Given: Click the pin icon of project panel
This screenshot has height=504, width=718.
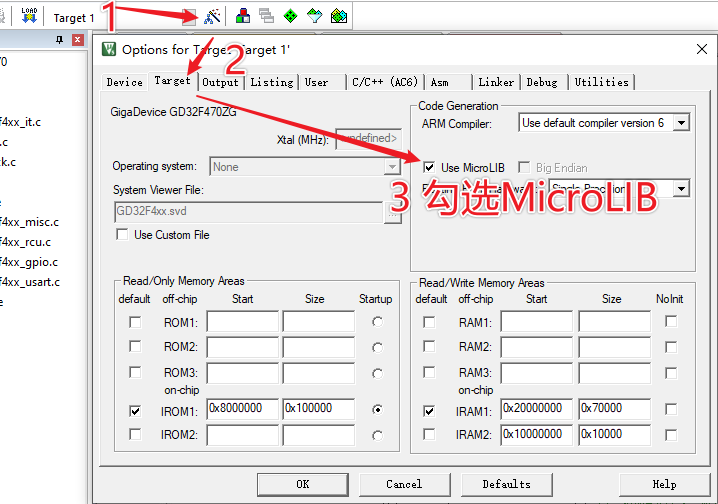Looking at the screenshot, I should [60, 40].
